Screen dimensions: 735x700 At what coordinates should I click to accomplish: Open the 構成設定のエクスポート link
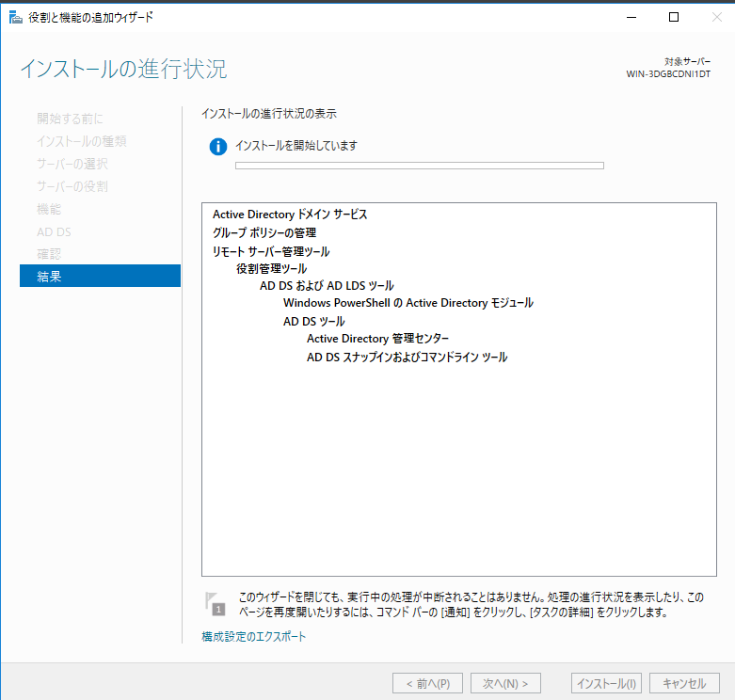253,636
